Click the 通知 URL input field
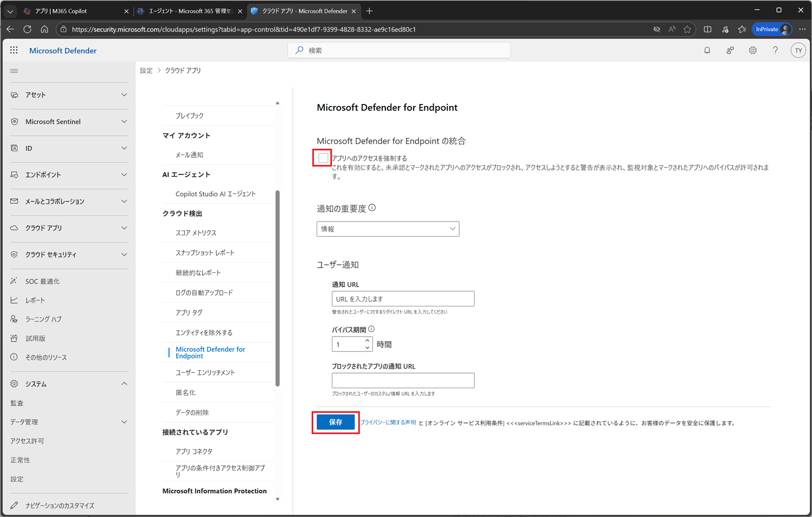Viewport: 812px width, 517px height. click(403, 299)
